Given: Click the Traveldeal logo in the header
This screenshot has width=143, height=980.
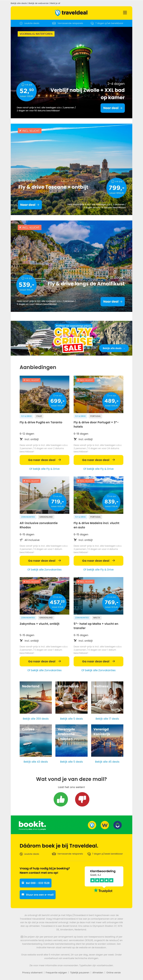Looking at the screenshot, I should tap(71, 13).
